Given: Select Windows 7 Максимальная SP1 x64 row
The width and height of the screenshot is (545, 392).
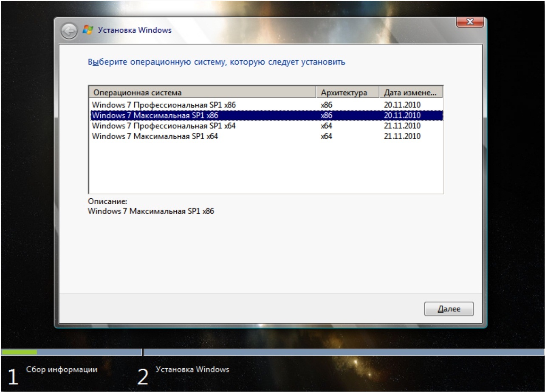Looking at the screenshot, I should click(266, 136).
